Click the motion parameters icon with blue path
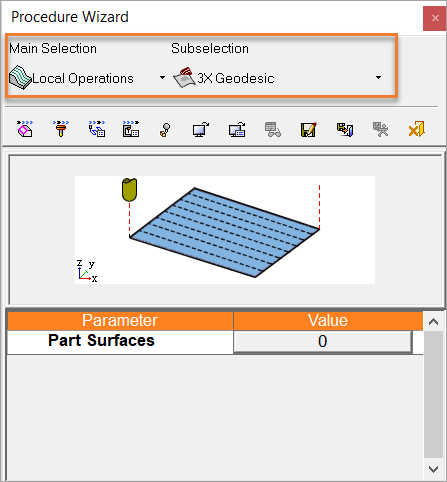This screenshot has height=482, width=447. (97, 129)
